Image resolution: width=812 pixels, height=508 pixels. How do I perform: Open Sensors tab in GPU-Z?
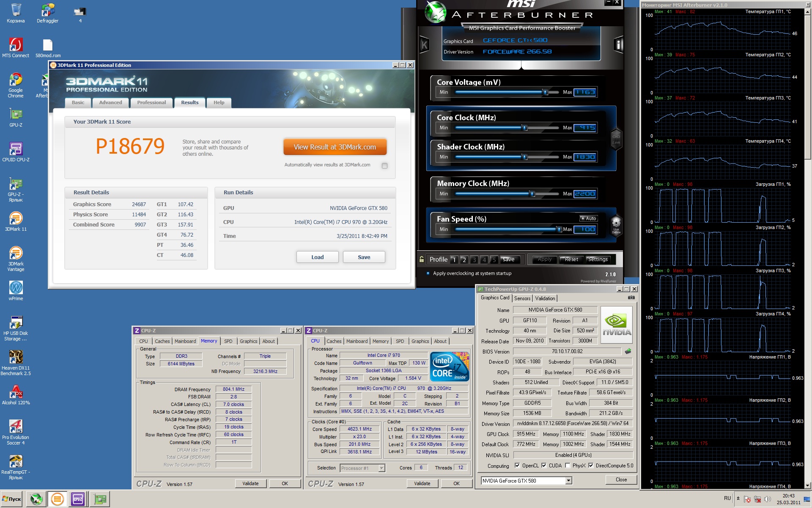522,298
